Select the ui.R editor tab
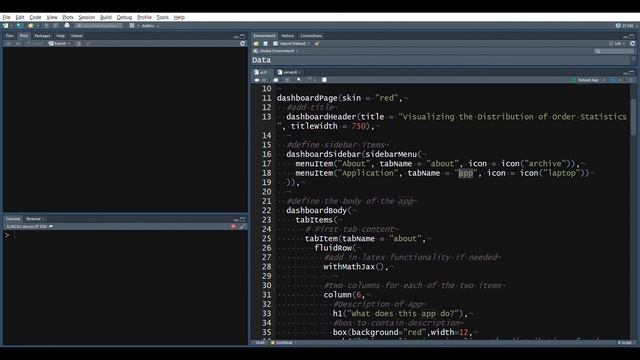The image size is (640, 360). (261, 72)
